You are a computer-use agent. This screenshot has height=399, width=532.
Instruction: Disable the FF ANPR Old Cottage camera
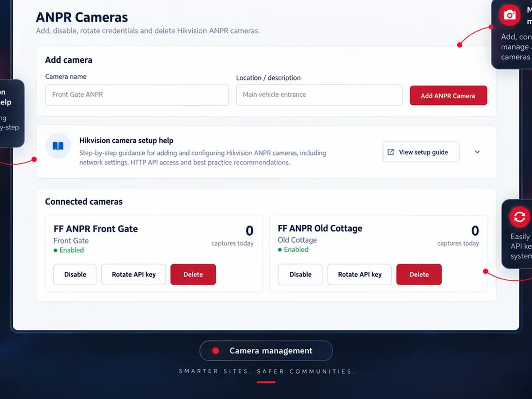coord(300,274)
